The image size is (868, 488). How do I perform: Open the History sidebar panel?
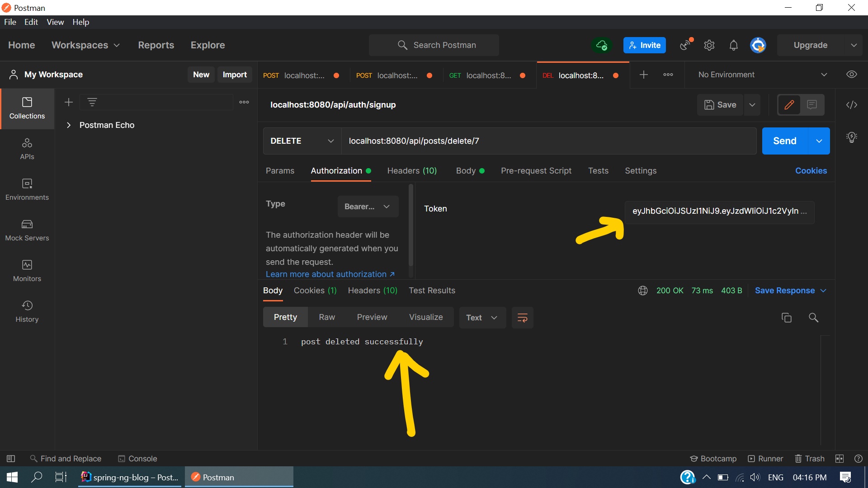tap(27, 312)
